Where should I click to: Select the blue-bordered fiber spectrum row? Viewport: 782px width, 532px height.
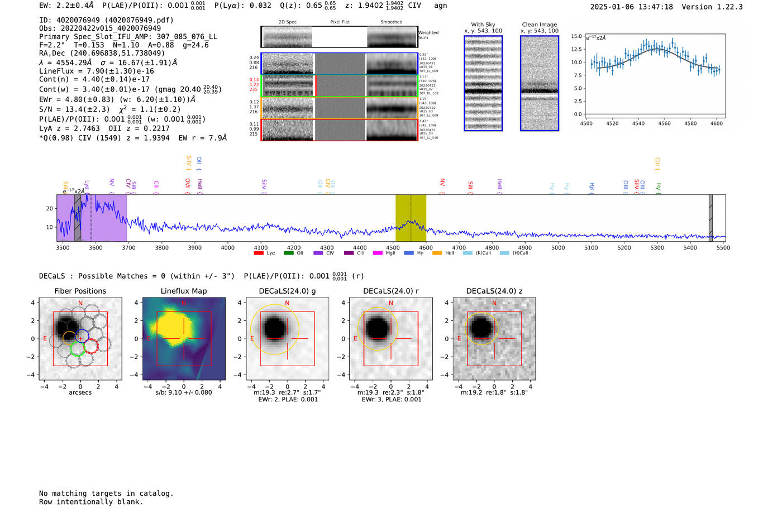[x=339, y=64]
